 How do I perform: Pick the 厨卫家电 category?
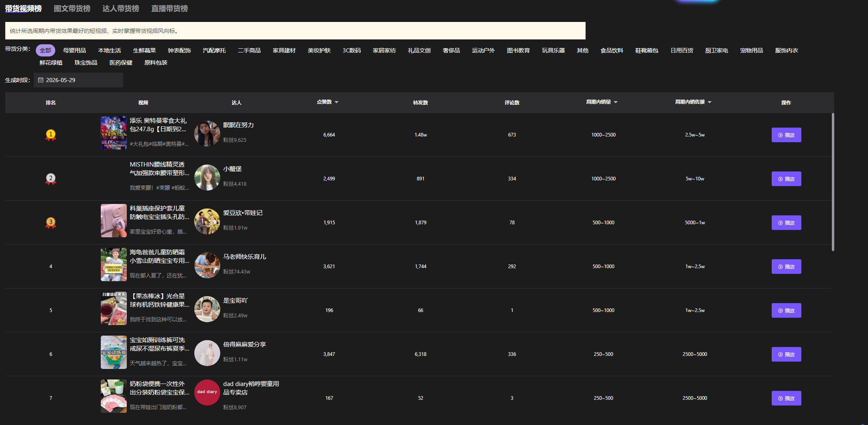click(716, 50)
